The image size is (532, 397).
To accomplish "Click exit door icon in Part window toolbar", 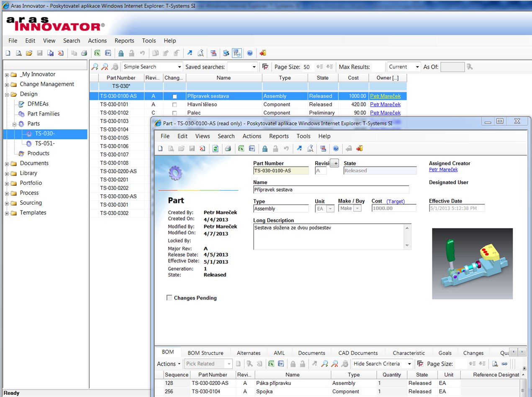I will pos(359,149).
